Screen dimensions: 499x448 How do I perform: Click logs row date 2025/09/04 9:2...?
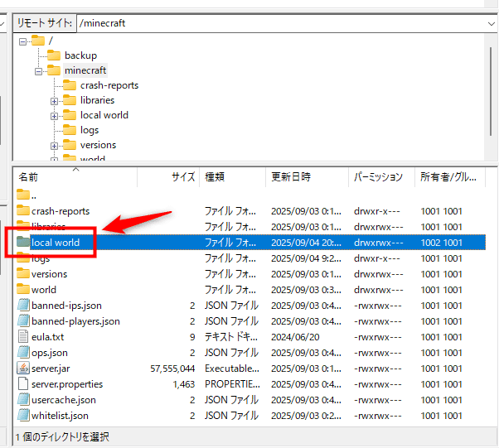click(x=306, y=258)
